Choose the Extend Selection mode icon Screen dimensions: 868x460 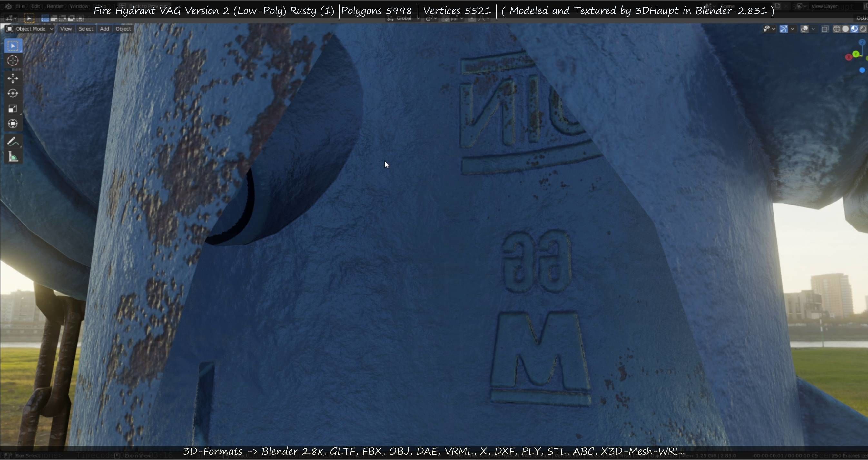54,18
